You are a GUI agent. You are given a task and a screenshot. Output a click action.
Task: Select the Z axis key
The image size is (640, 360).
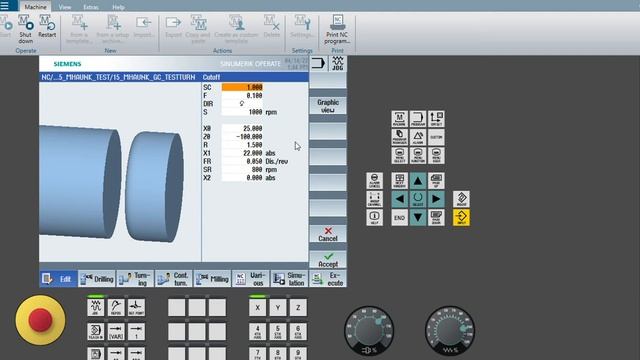click(x=298, y=307)
